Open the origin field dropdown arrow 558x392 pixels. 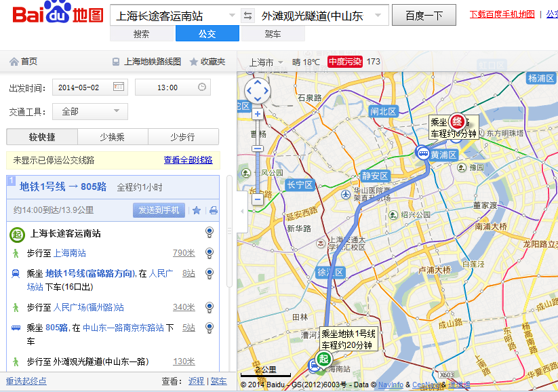pos(232,16)
